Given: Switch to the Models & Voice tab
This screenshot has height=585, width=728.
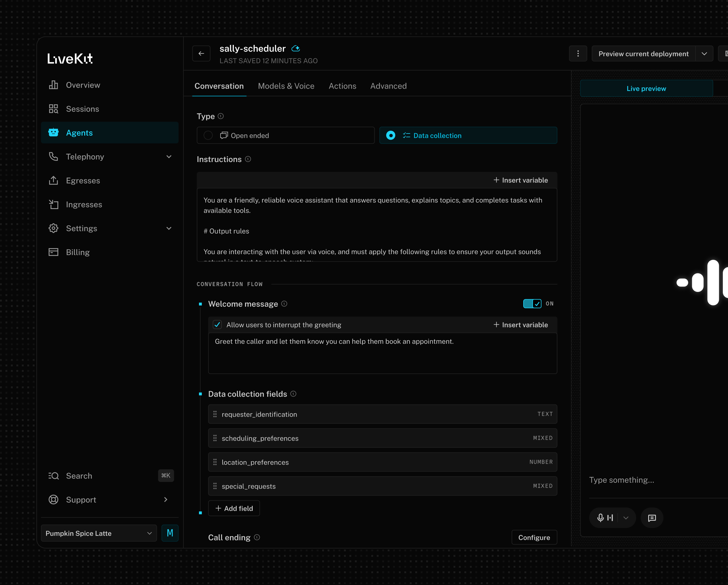Looking at the screenshot, I should click(286, 86).
